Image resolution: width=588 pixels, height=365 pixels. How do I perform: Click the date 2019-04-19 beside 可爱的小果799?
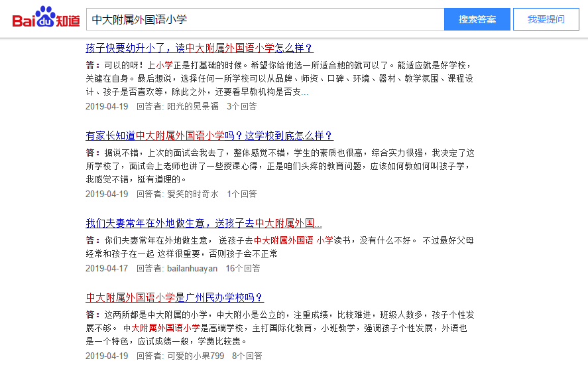[x=107, y=356]
